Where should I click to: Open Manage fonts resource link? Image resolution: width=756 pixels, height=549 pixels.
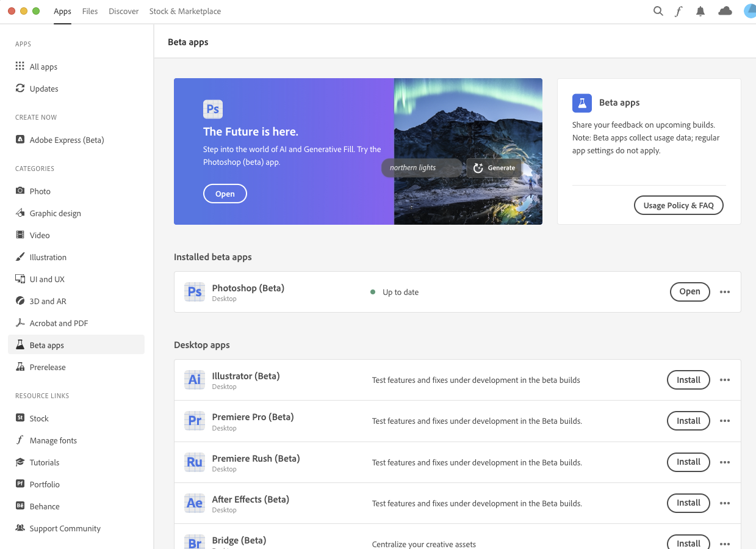(x=76, y=440)
